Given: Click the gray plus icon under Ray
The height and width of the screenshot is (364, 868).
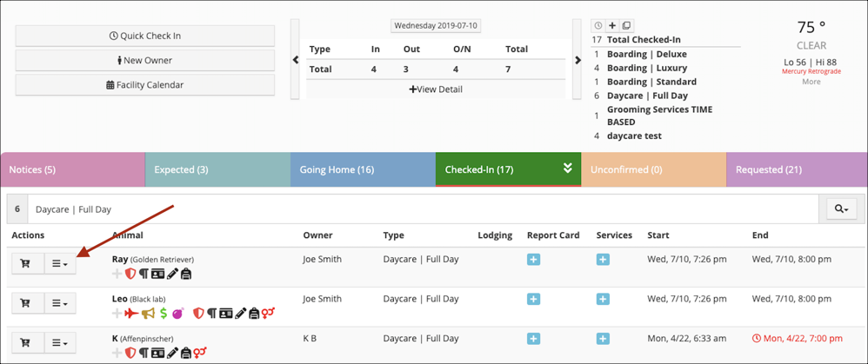Looking at the screenshot, I should point(117,274).
